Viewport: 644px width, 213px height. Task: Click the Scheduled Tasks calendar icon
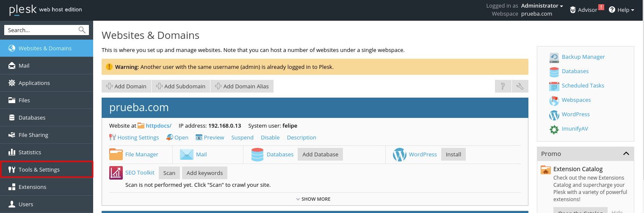(x=554, y=86)
